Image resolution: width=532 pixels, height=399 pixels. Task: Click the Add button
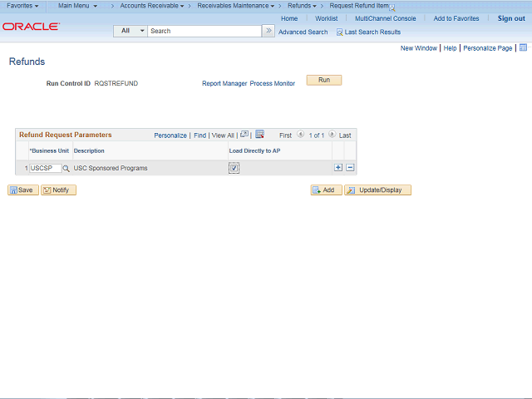tap(326, 190)
